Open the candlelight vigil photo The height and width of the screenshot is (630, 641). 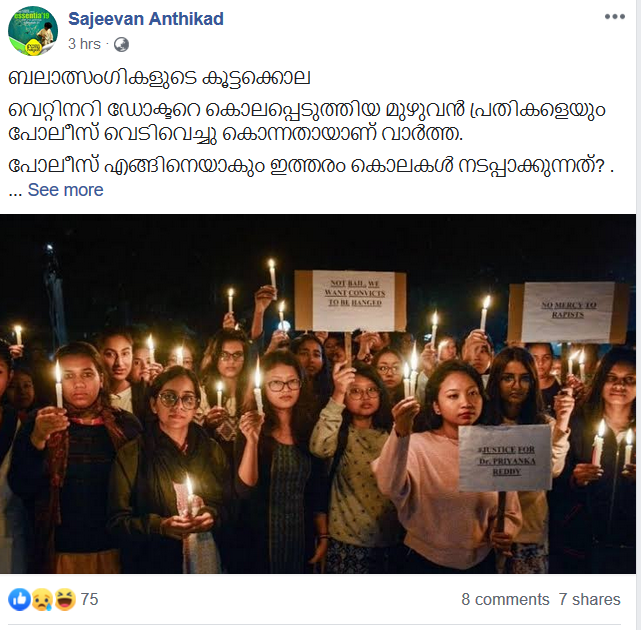pyautogui.click(x=318, y=393)
